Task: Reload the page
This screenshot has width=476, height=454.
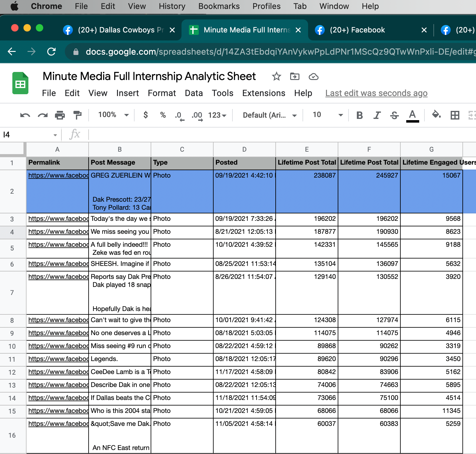Action: point(51,52)
